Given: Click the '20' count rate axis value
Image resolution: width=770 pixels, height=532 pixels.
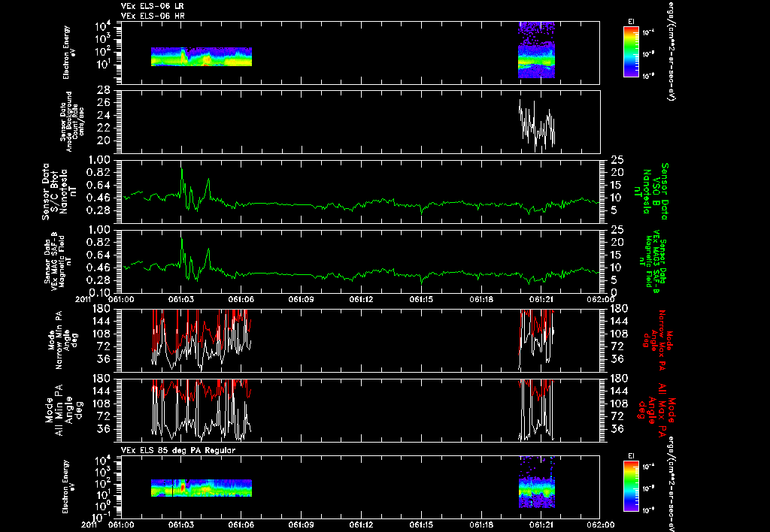Looking at the screenshot, I should (x=104, y=141).
